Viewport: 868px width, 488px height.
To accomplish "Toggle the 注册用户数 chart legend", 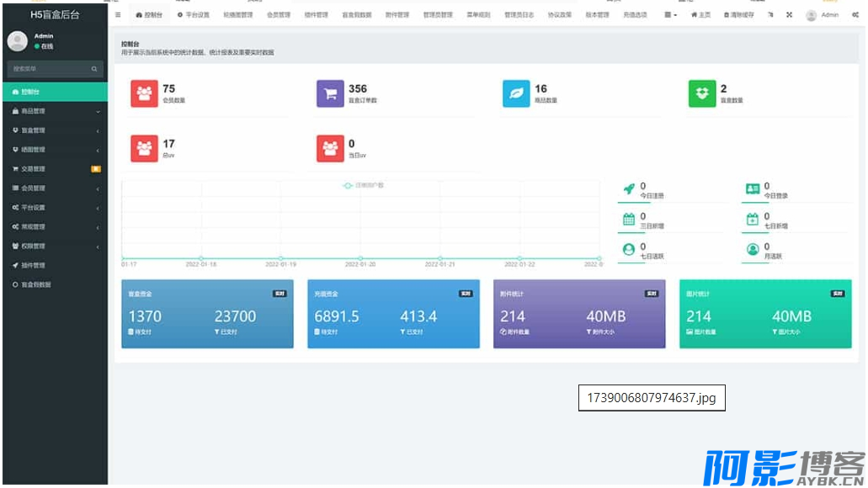I will [x=363, y=185].
